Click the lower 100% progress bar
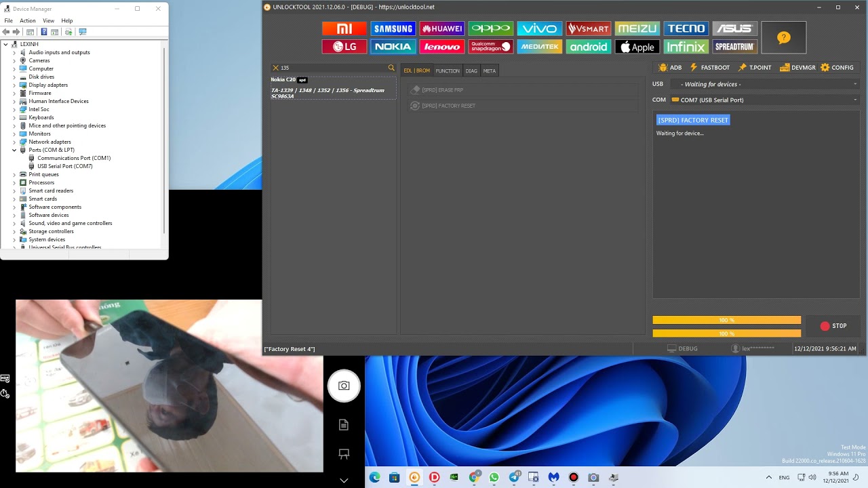This screenshot has height=488, width=868. pyautogui.click(x=726, y=333)
